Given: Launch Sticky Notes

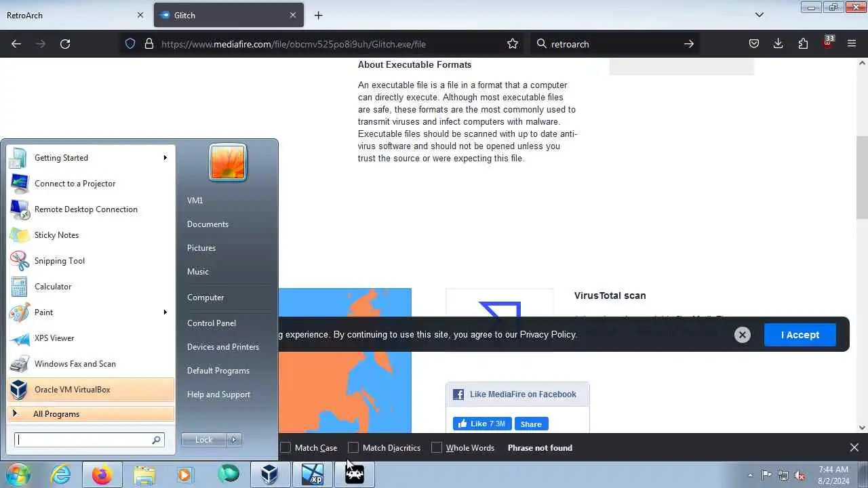Looking at the screenshot, I should coord(90,235).
